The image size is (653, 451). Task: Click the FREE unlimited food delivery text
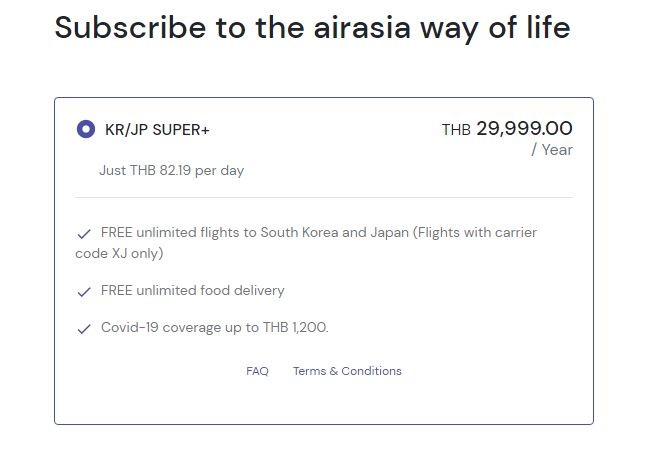pos(193,291)
